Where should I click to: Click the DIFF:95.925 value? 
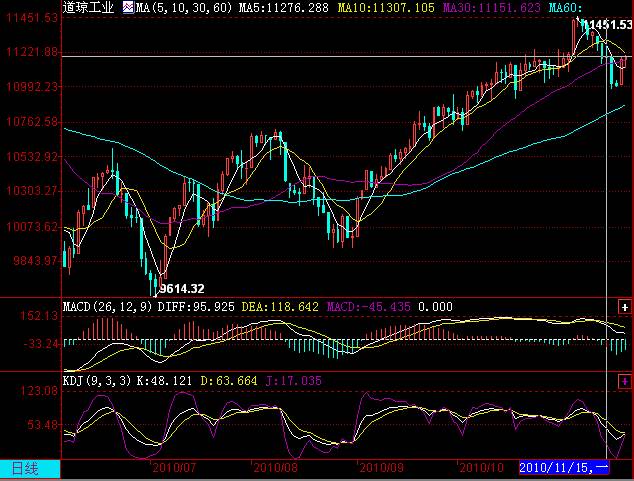click(196, 307)
